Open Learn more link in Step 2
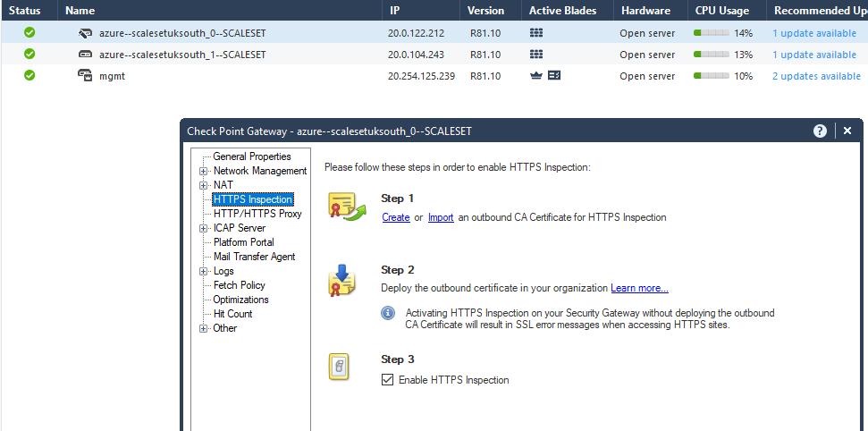This screenshot has height=431, width=868. pyautogui.click(x=639, y=288)
